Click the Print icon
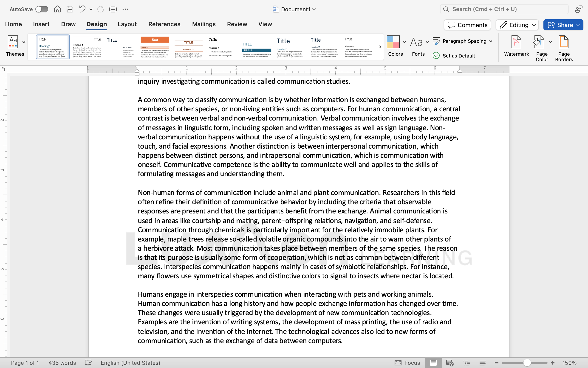 click(x=113, y=9)
